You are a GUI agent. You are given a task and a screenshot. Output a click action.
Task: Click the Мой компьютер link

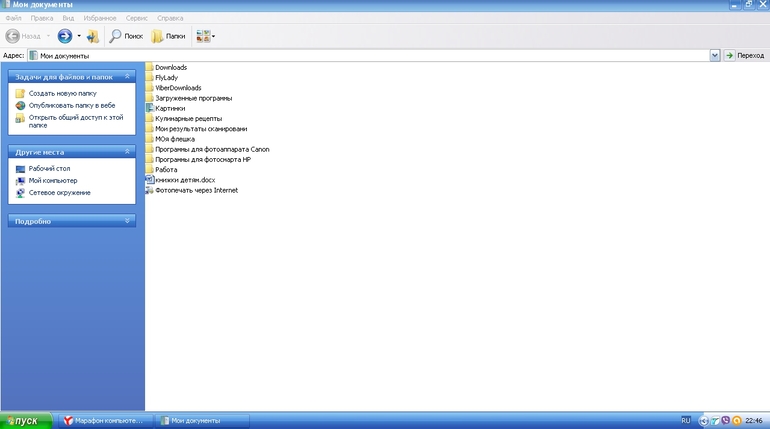[52, 181]
